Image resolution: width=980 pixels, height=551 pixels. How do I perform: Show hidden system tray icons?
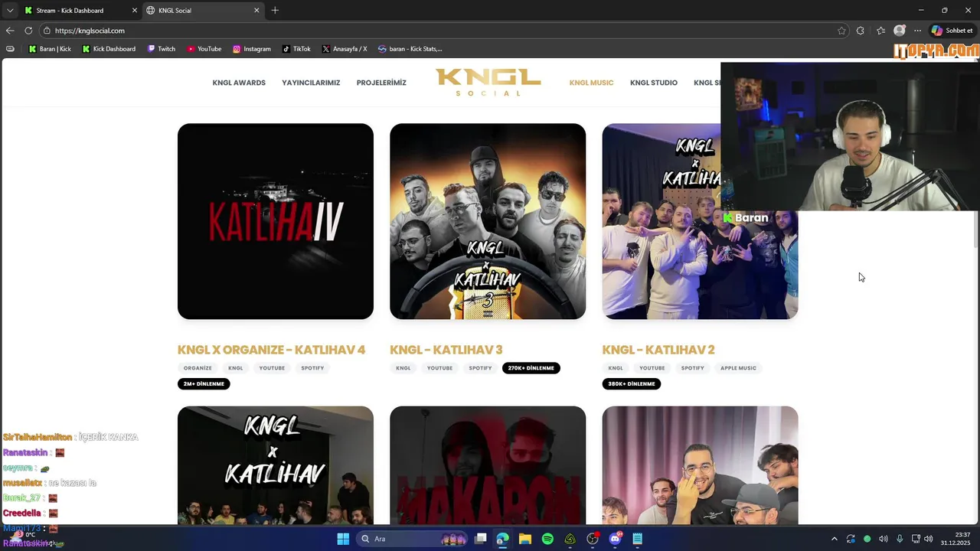coord(835,539)
